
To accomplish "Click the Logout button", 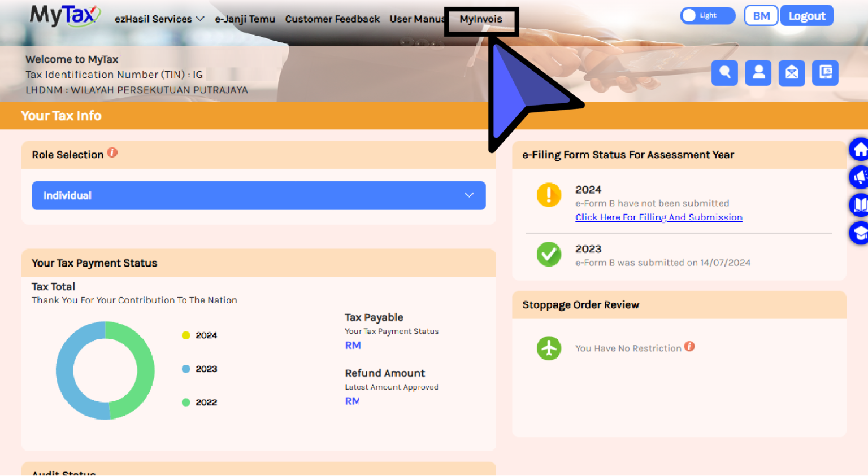I will pyautogui.click(x=806, y=15).
